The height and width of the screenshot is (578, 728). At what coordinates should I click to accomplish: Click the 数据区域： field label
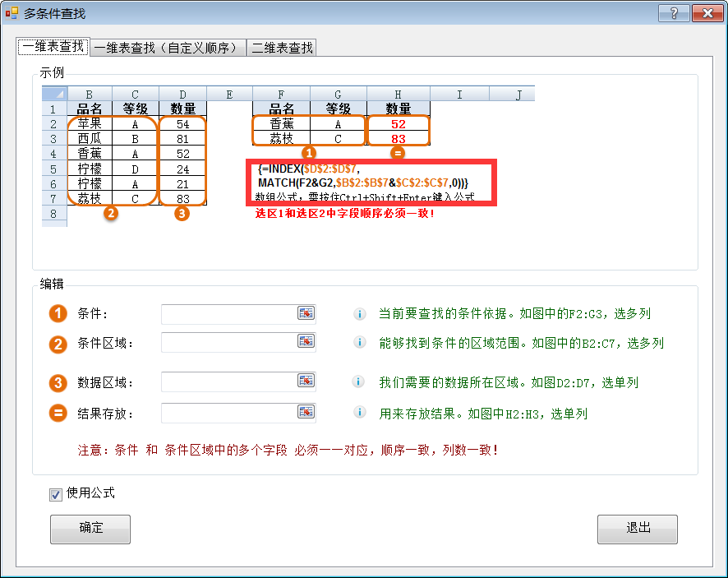(x=105, y=383)
